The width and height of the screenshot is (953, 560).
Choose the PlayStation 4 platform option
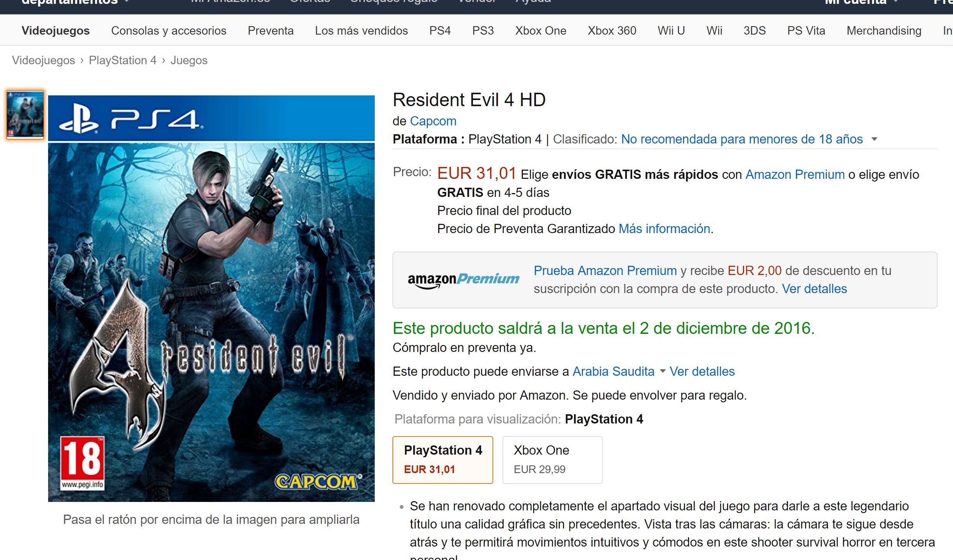[x=443, y=460]
